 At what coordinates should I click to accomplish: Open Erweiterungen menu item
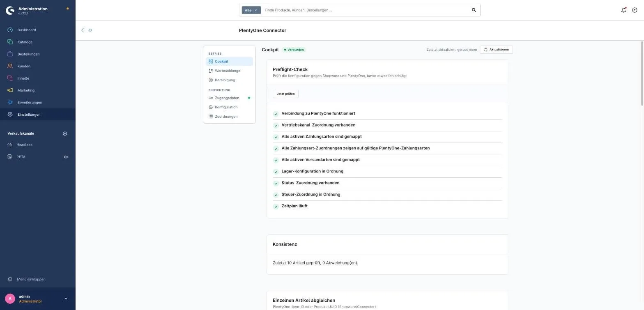click(x=38, y=102)
